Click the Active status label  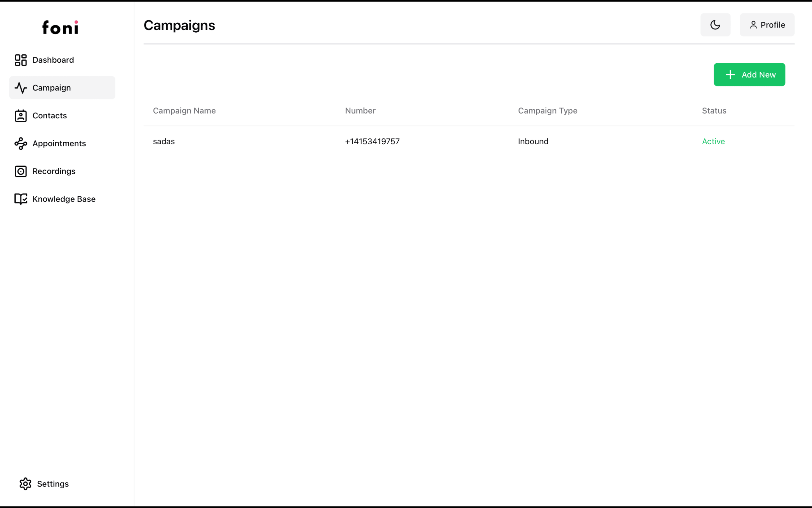pyautogui.click(x=713, y=141)
